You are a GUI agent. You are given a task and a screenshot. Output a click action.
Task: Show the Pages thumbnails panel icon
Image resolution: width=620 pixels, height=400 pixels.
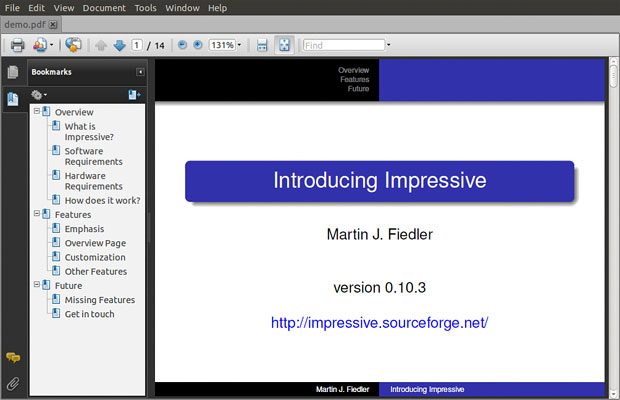(x=13, y=72)
